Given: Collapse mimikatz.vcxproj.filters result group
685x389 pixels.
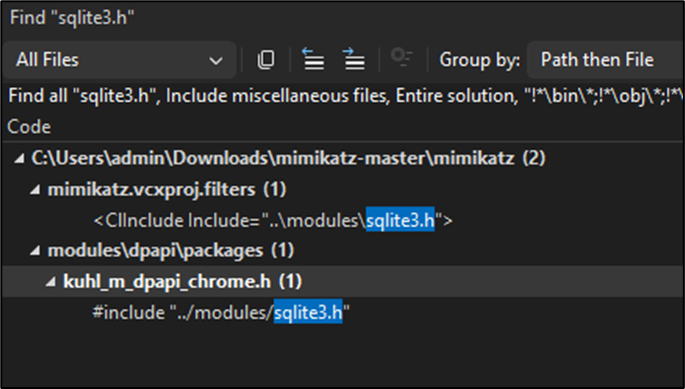Looking at the screenshot, I should click(35, 190).
